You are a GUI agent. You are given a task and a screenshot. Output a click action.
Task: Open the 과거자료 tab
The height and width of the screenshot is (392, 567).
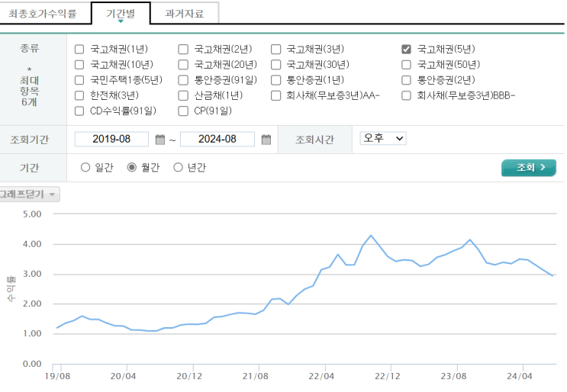[x=184, y=13]
